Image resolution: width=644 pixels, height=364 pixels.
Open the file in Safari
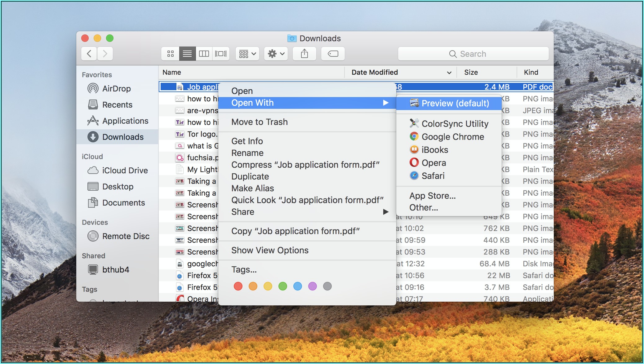[433, 176]
